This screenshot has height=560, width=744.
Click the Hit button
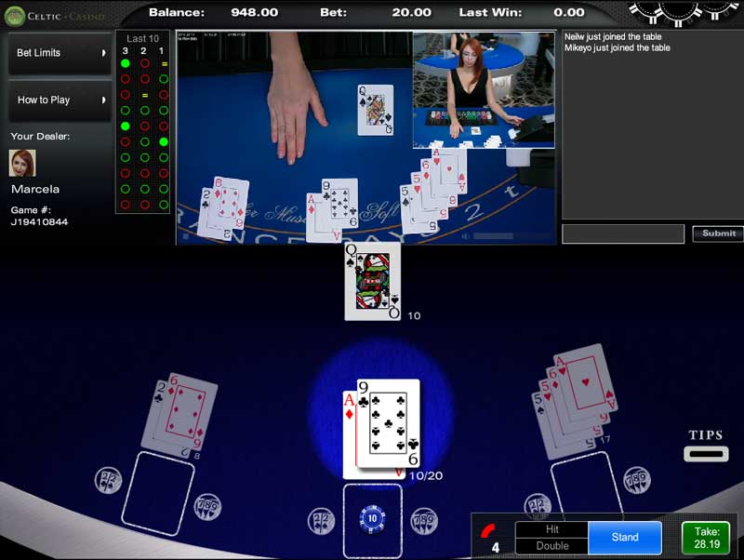tap(551, 529)
